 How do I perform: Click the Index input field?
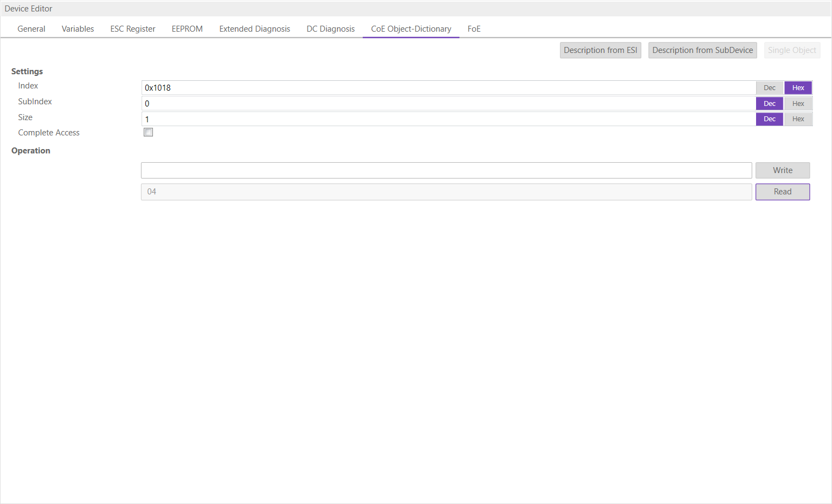pos(448,88)
